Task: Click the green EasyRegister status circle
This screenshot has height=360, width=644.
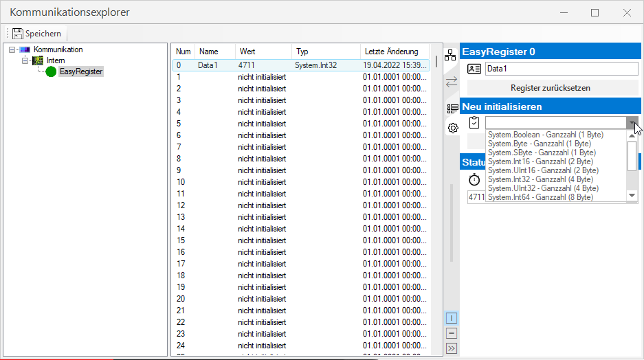Action: coord(51,71)
